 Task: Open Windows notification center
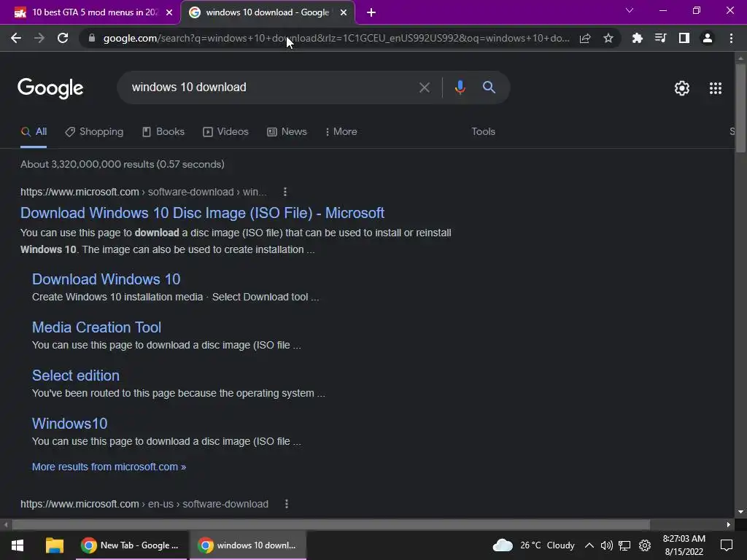coord(727,545)
